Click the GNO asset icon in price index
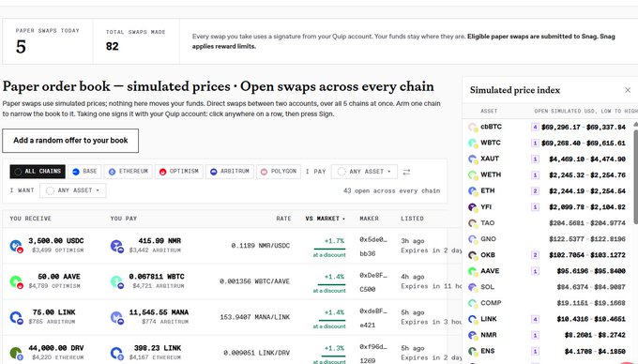Screen dimensions: 638x364 pos(473,239)
